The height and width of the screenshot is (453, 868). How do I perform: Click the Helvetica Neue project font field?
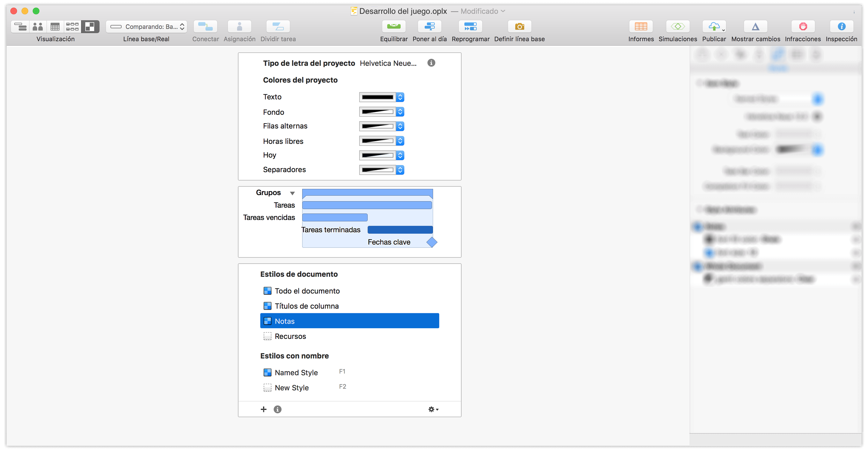click(388, 63)
